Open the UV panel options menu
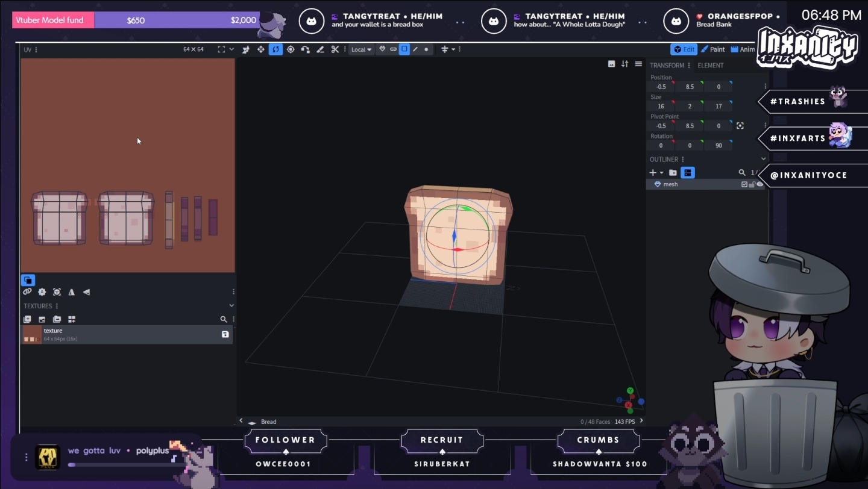 (x=36, y=49)
